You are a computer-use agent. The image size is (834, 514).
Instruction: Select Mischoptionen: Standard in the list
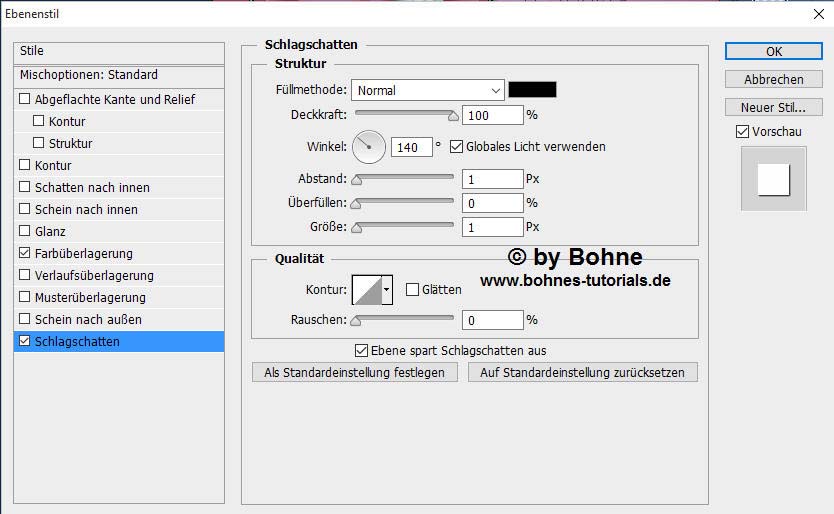pyautogui.click(x=88, y=75)
